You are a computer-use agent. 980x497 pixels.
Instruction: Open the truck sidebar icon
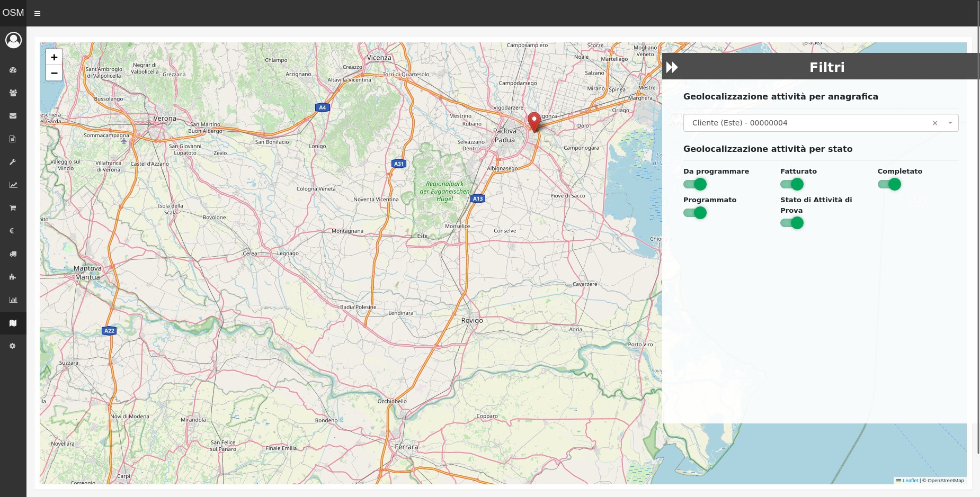coord(13,254)
